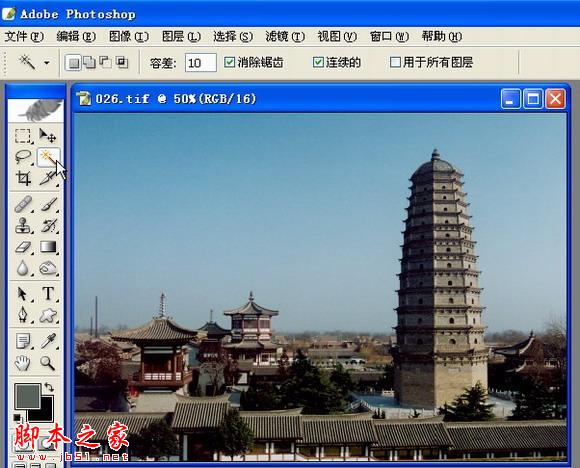The height and width of the screenshot is (468, 580).
Task: Select the Rectangular Marquee tool
Action: tap(23, 136)
